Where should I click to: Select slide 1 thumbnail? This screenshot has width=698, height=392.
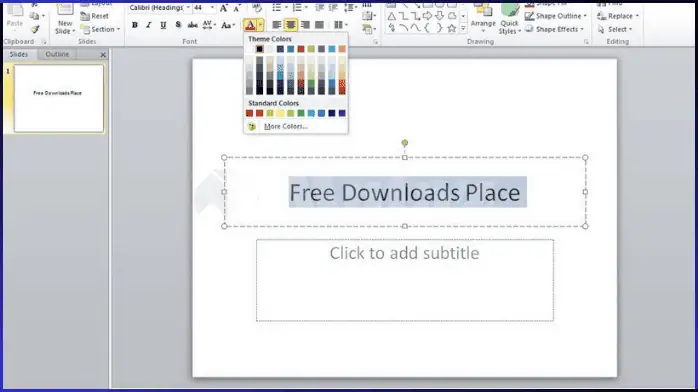click(x=59, y=98)
